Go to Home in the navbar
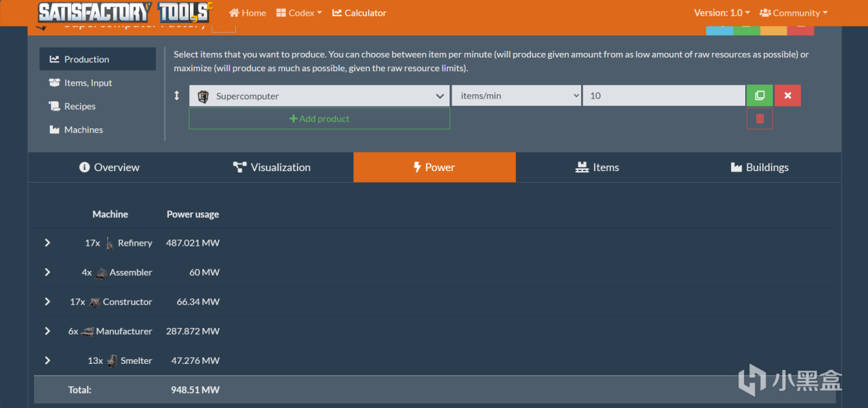 click(248, 13)
